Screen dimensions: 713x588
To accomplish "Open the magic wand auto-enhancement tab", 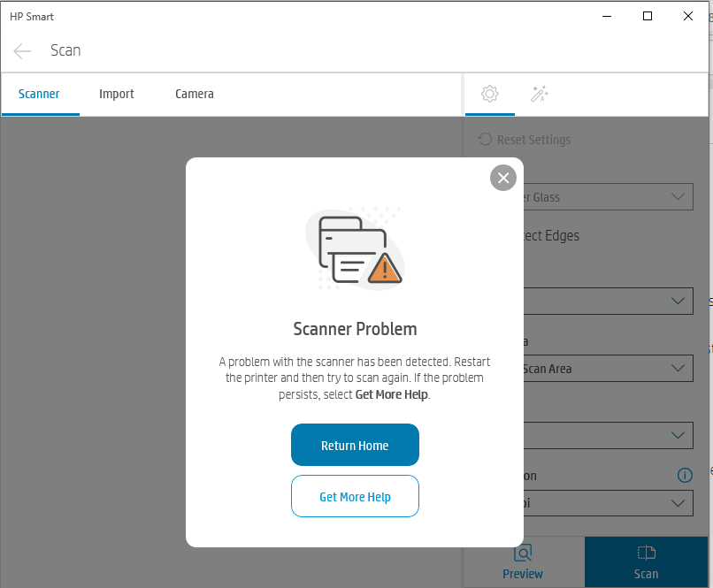I will click(540, 94).
